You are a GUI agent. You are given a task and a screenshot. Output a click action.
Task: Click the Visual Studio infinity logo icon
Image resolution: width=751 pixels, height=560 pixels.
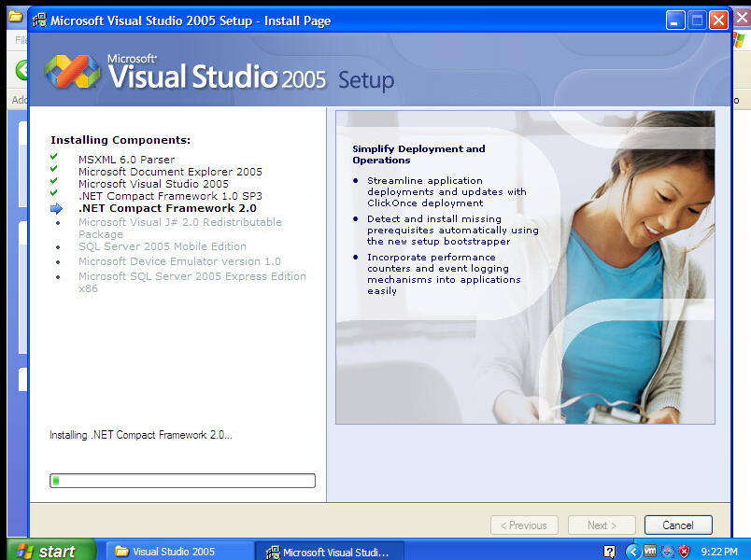(x=72, y=72)
